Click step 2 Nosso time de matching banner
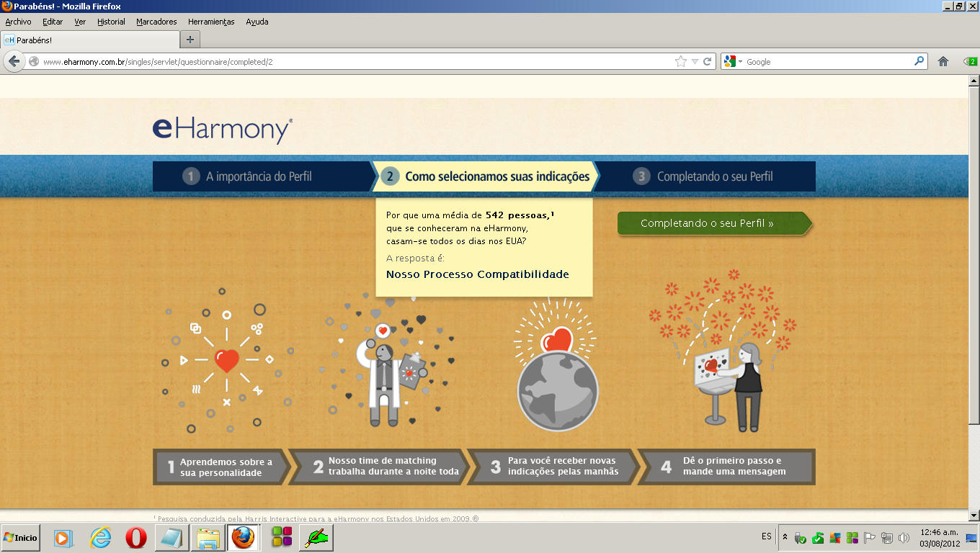 pyautogui.click(x=380, y=467)
